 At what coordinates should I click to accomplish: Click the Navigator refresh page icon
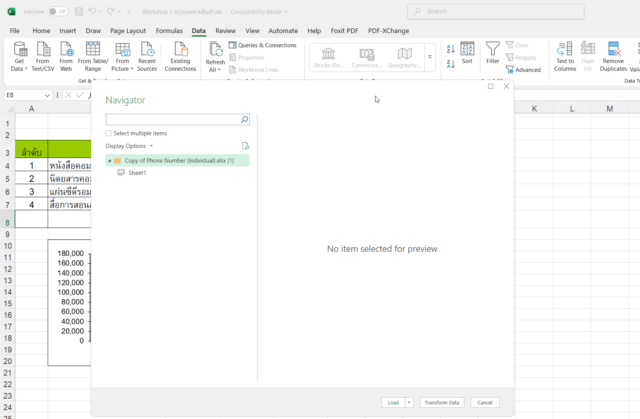[x=245, y=146]
